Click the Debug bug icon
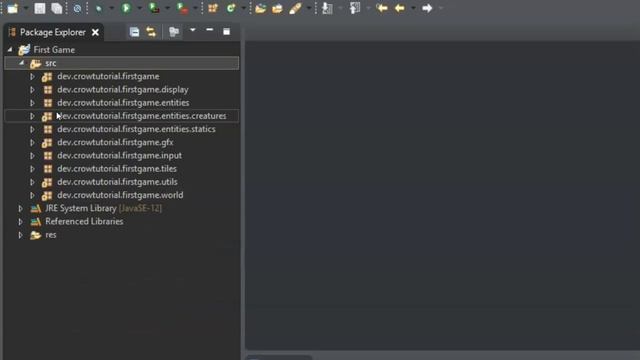 coord(99,8)
